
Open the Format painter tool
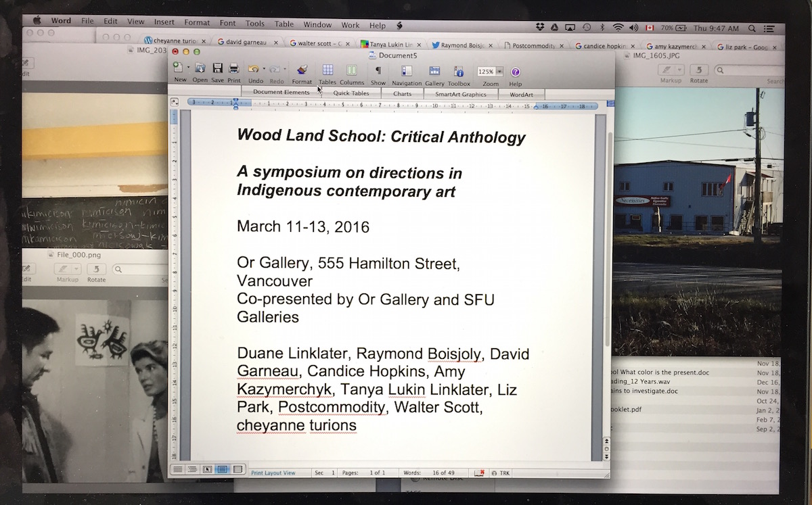coord(302,70)
